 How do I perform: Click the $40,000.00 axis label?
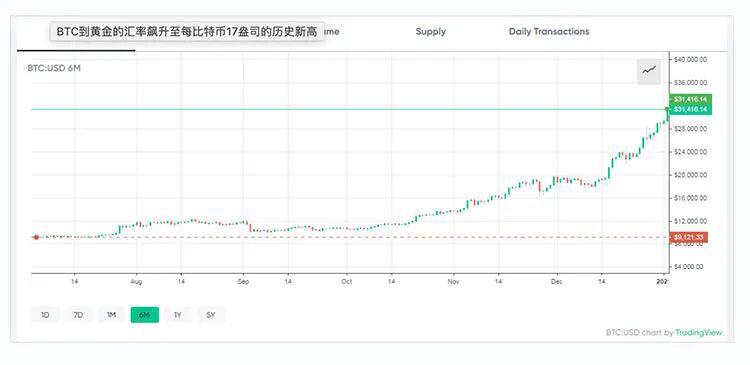(690, 59)
